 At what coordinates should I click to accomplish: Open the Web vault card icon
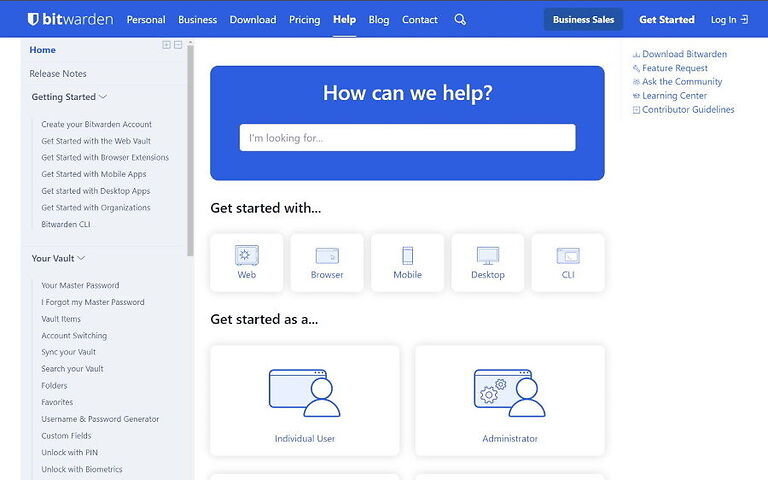(247, 255)
